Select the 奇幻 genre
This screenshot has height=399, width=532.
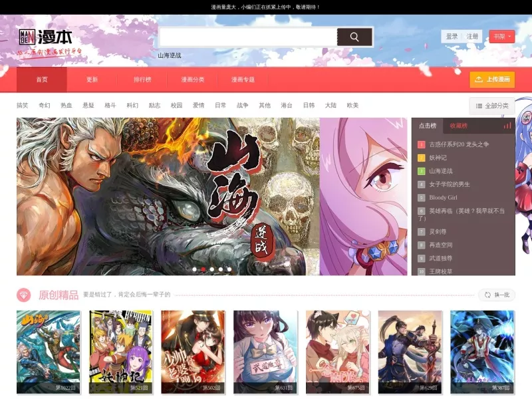coord(45,105)
